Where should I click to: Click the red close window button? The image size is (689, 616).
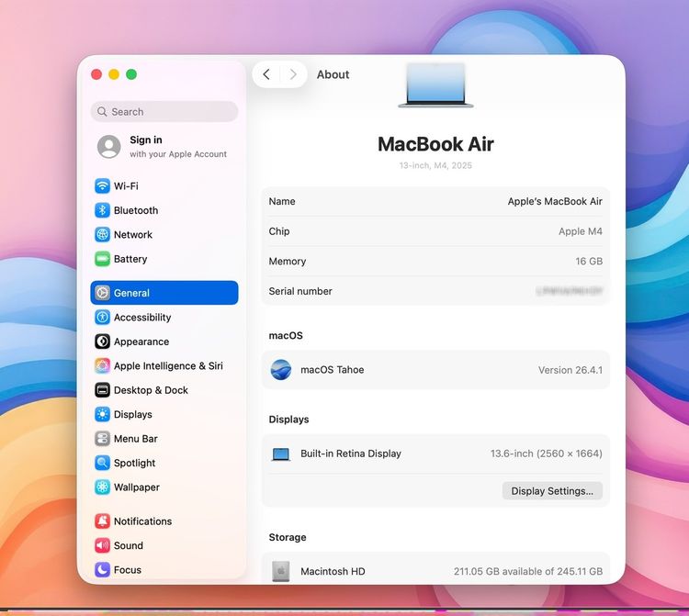point(96,74)
